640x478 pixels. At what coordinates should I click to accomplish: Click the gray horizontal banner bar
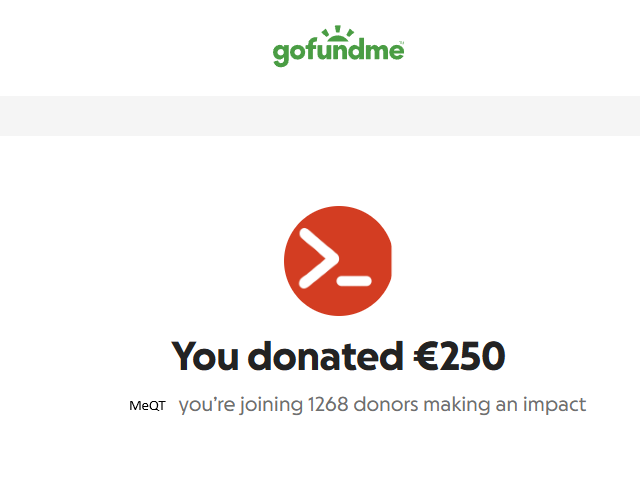320,116
